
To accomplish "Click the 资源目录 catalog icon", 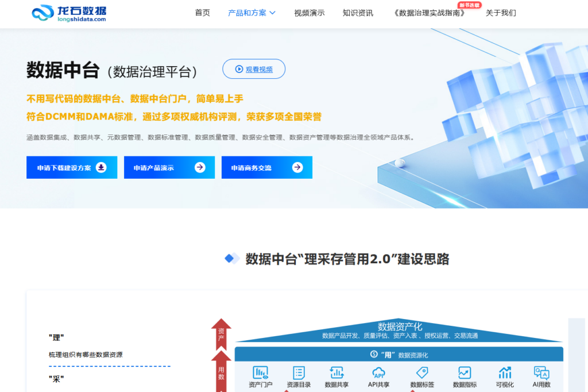I will [297, 373].
